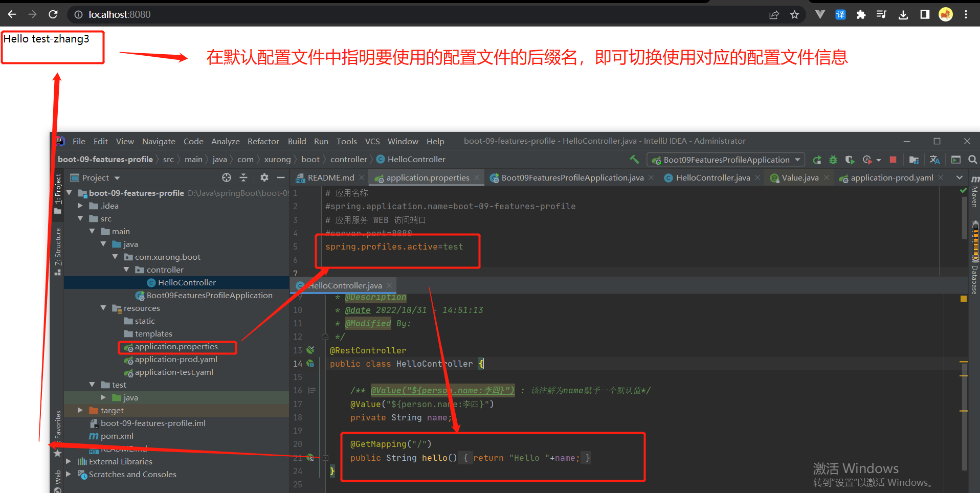Stop the running application

point(893,160)
